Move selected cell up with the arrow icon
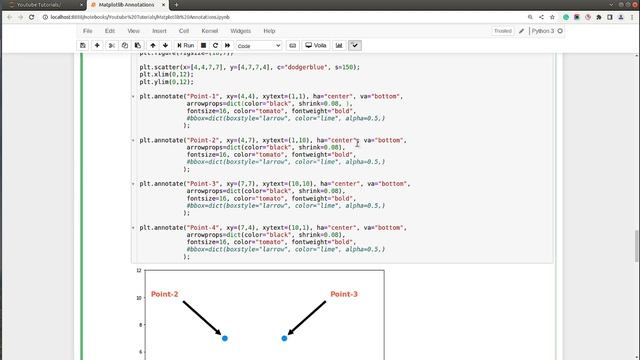The width and height of the screenshot is (640, 360). point(153,45)
